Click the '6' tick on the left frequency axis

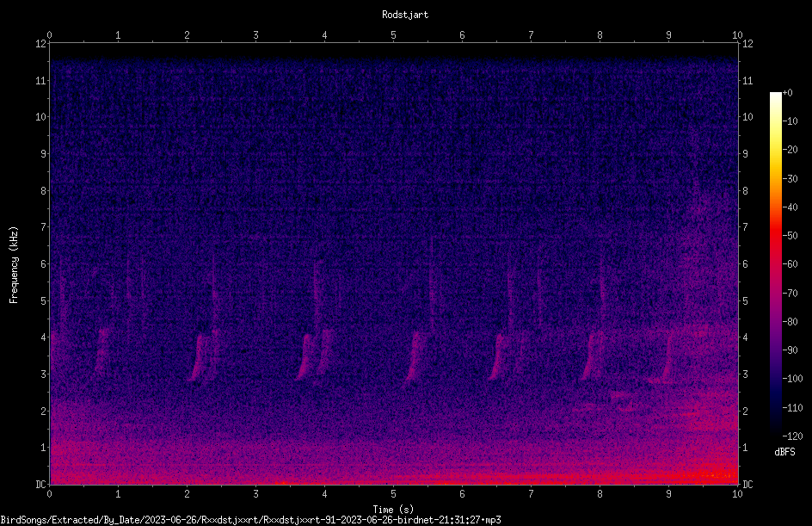[x=43, y=263]
